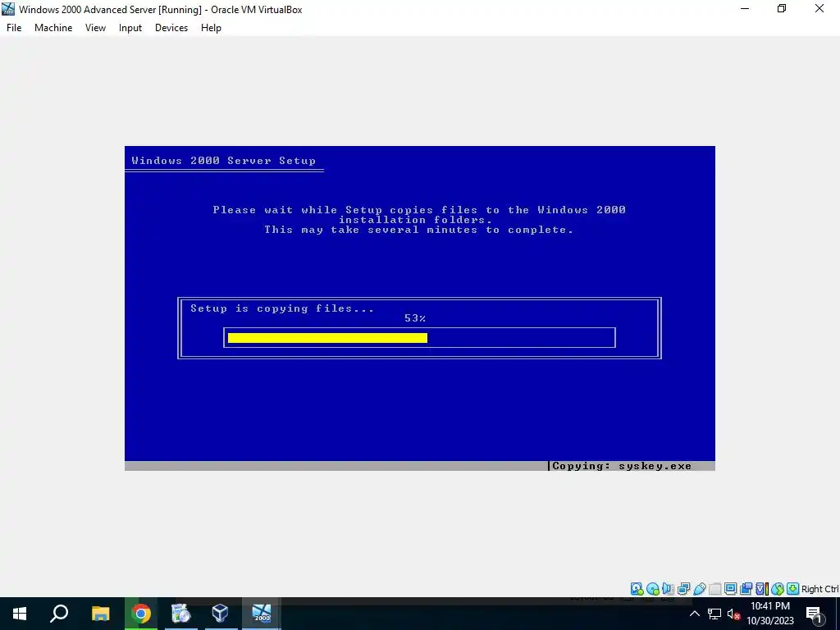Open the Machine menu

[x=53, y=28]
